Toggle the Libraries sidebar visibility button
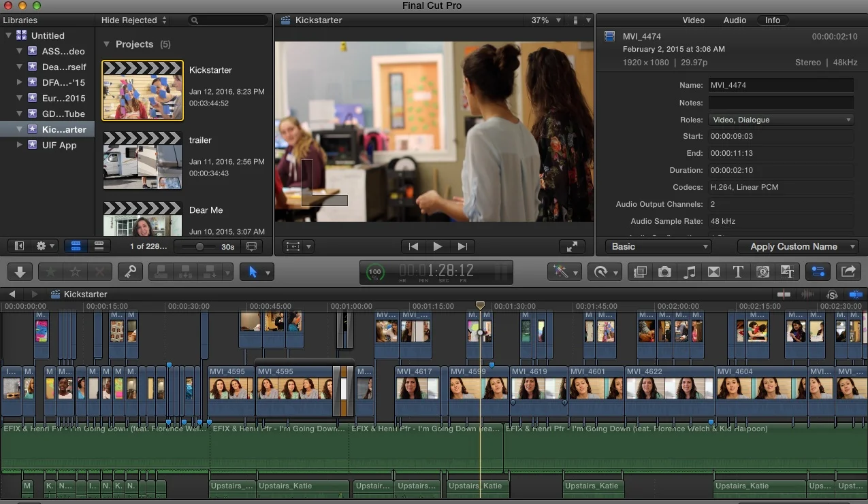This screenshot has height=504, width=868. coord(19,246)
